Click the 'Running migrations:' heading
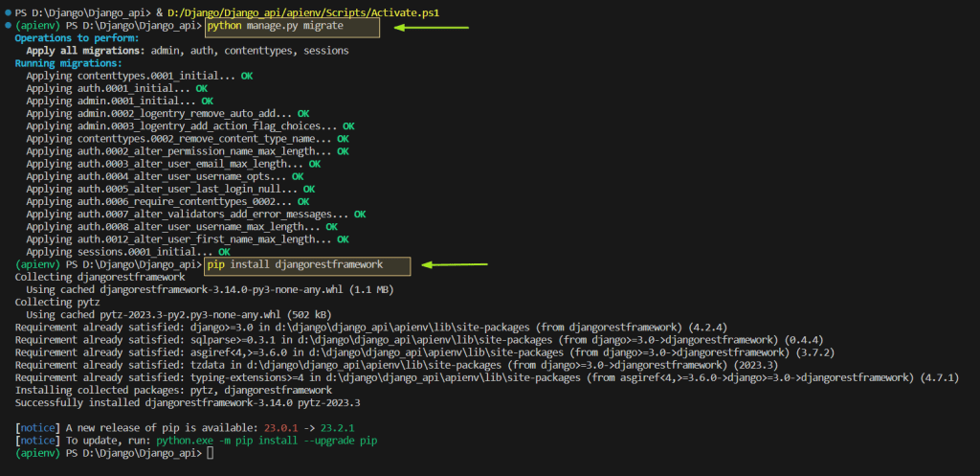The height and width of the screenshot is (476, 980). (x=69, y=63)
